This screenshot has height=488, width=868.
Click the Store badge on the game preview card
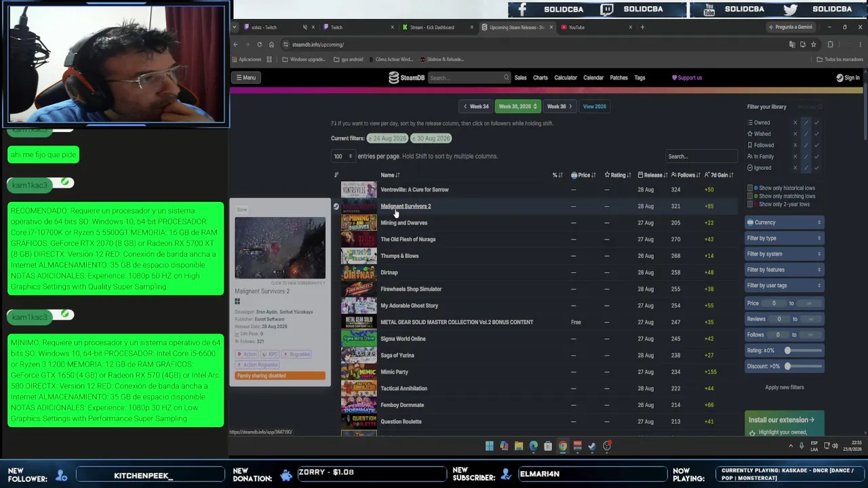(x=242, y=209)
